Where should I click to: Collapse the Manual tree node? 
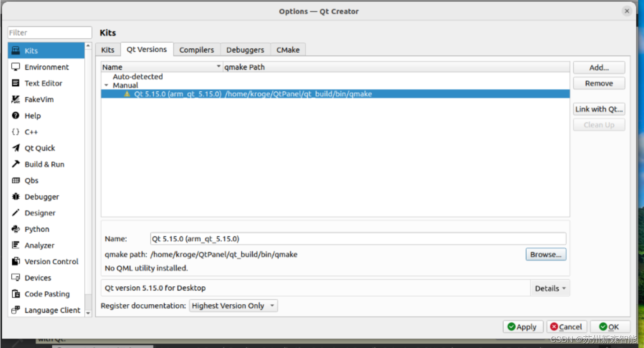[106, 85]
